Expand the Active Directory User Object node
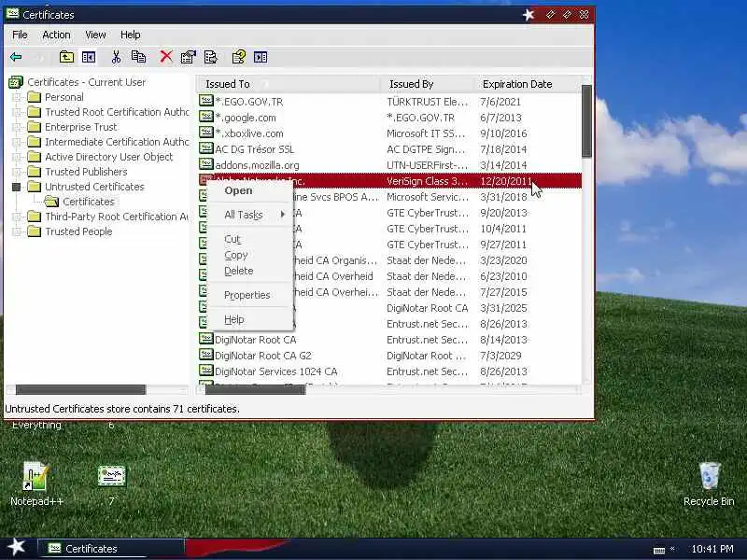Screen dimensions: 747x560 16,157
